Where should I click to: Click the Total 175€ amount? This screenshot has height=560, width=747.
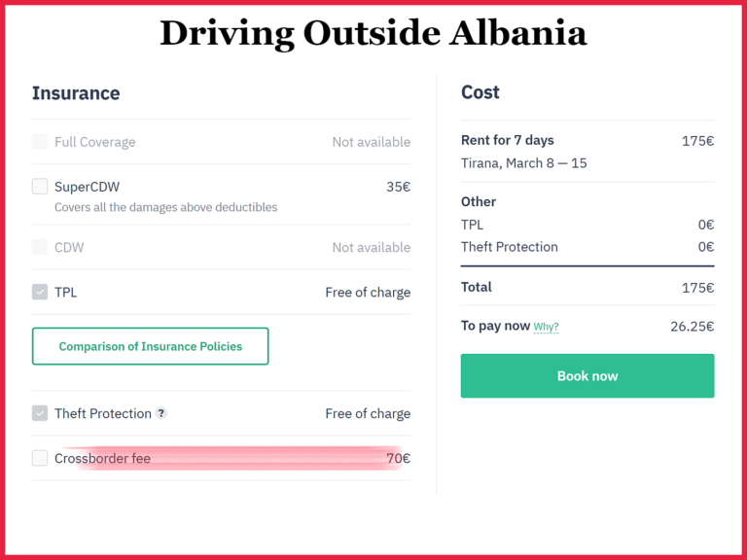698,288
